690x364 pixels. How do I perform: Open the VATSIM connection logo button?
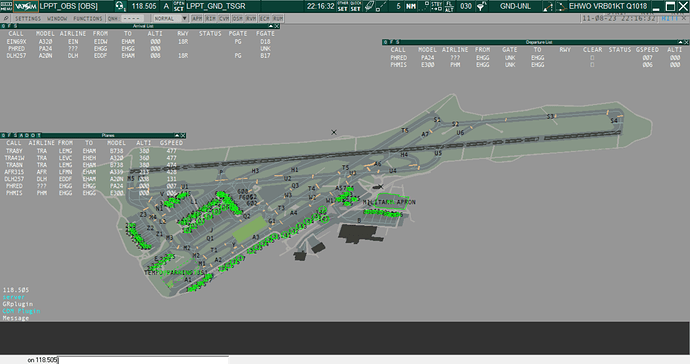coord(26,6)
